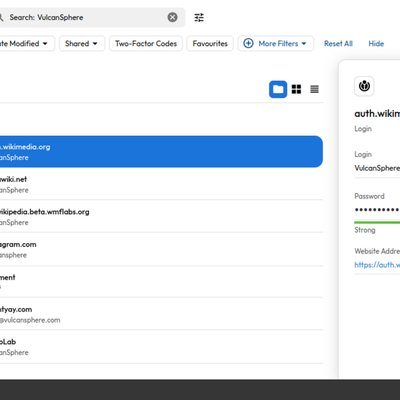
Task: Toggle the Two-Factor Codes filter
Action: (146, 43)
